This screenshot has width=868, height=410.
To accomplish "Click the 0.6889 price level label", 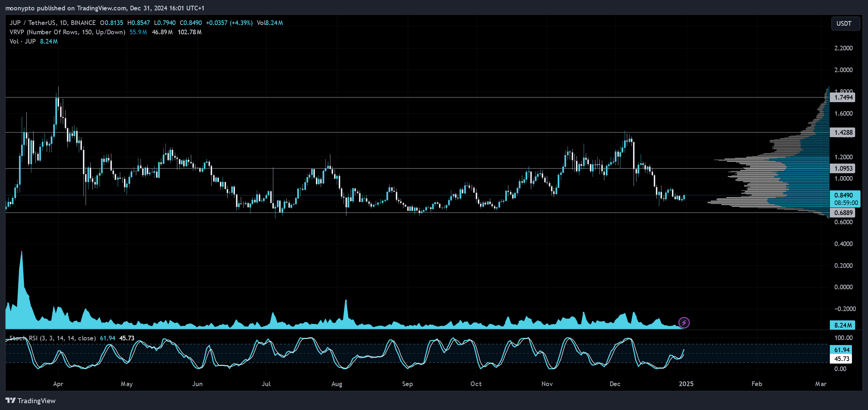I will [843, 213].
